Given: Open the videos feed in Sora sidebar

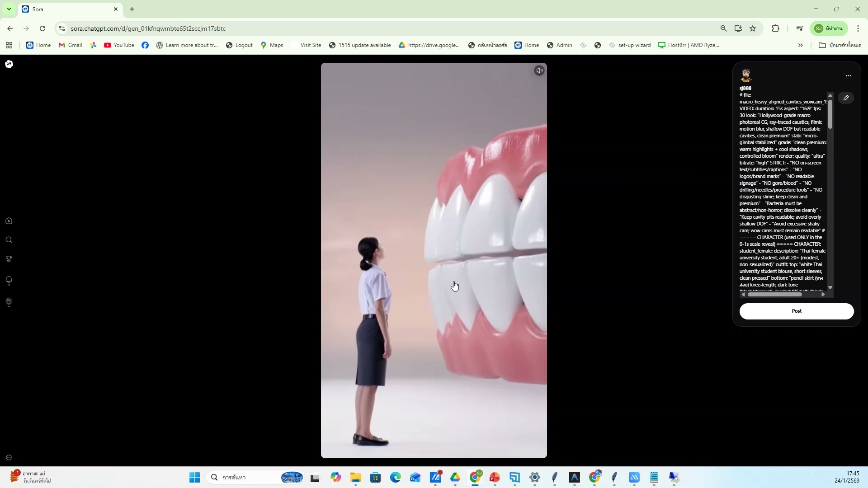Looking at the screenshot, I should (9, 221).
